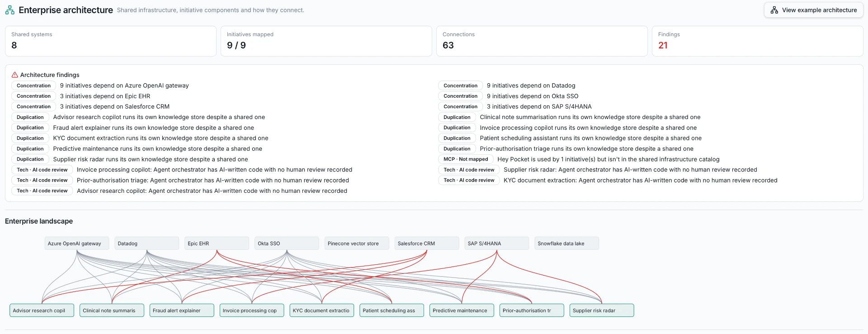Click the Pinecone vector store node

pyautogui.click(x=357, y=243)
